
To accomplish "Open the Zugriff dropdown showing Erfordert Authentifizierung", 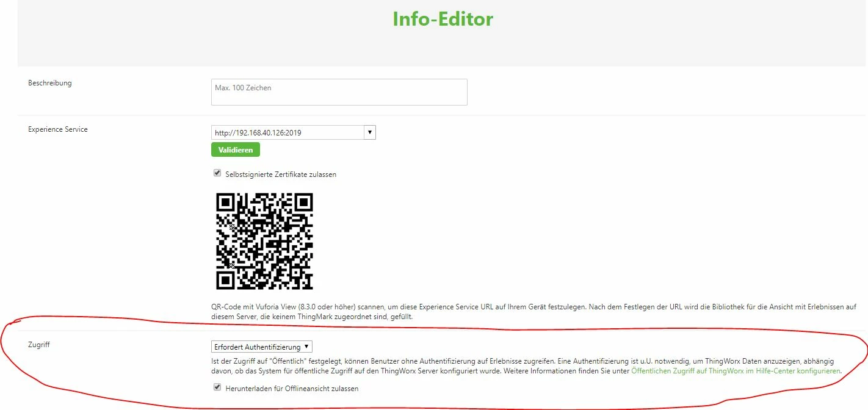I will pos(262,347).
